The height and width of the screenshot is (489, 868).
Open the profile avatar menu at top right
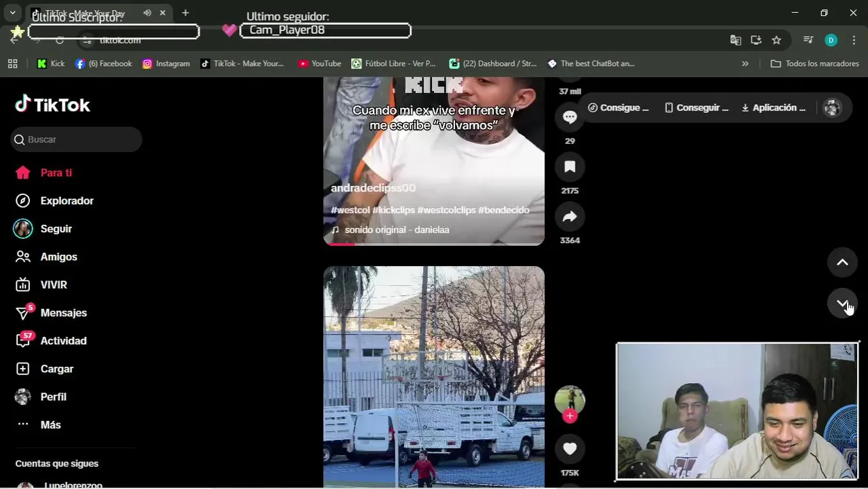pos(832,108)
